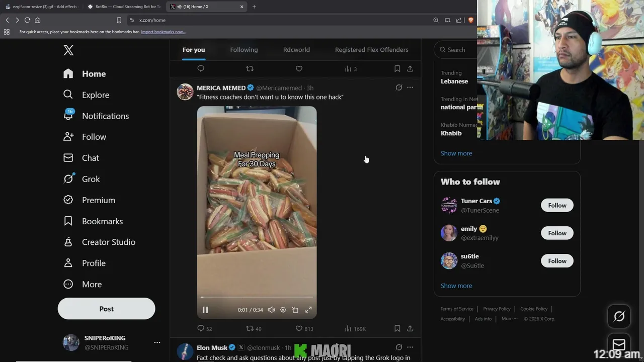Click the Post button
The width and height of the screenshot is (644, 362).
tap(106, 309)
